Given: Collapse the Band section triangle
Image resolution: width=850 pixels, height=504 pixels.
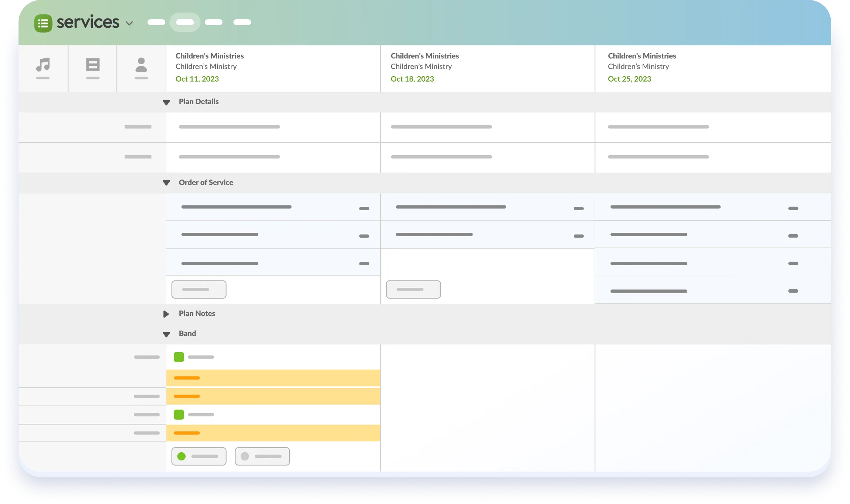Looking at the screenshot, I should pos(166,334).
